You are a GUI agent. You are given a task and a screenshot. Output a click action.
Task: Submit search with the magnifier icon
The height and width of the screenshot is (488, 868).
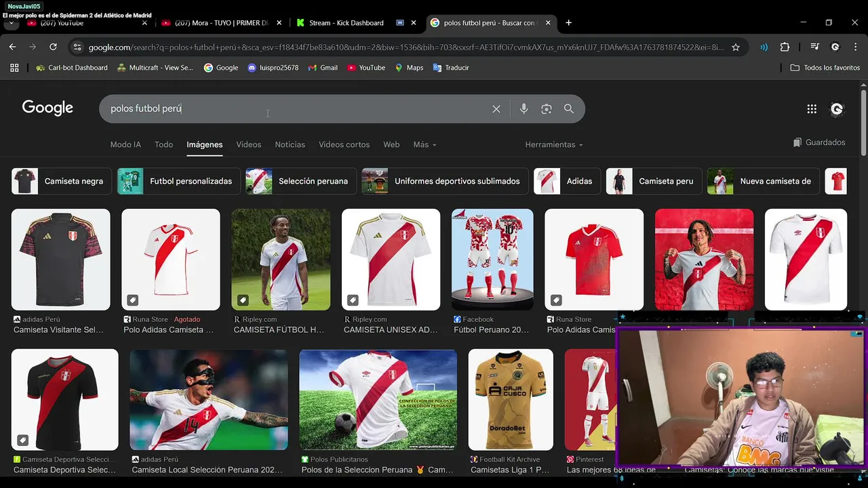click(569, 109)
